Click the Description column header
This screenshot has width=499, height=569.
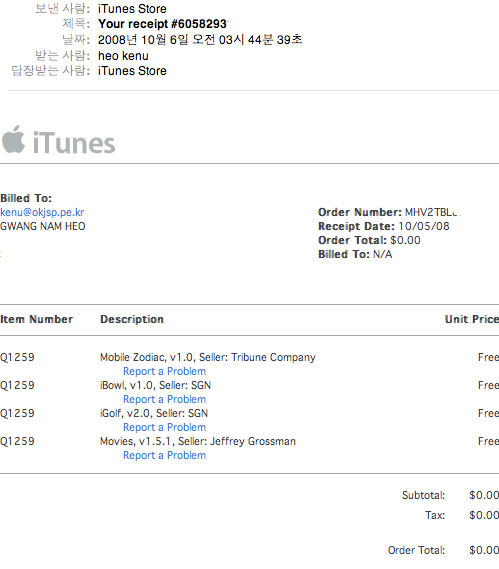132,319
